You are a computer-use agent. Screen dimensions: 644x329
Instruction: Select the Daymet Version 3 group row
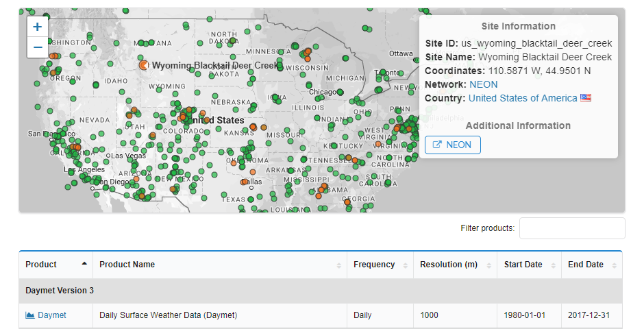pyautogui.click(x=321, y=291)
